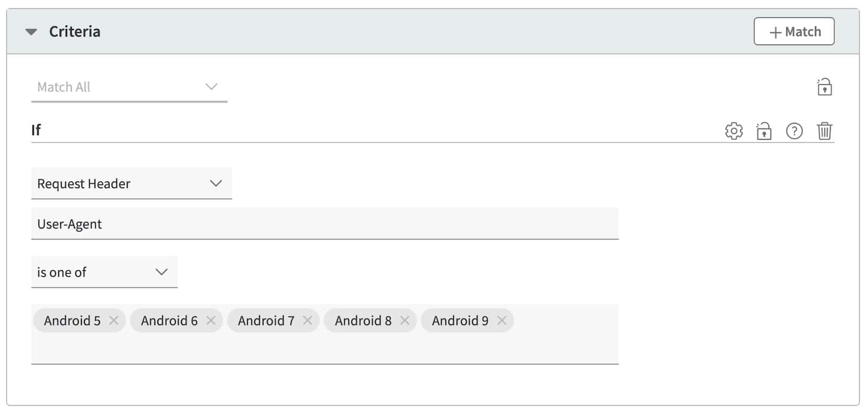Open help for the If condition
The width and height of the screenshot is (868, 413).
click(794, 131)
